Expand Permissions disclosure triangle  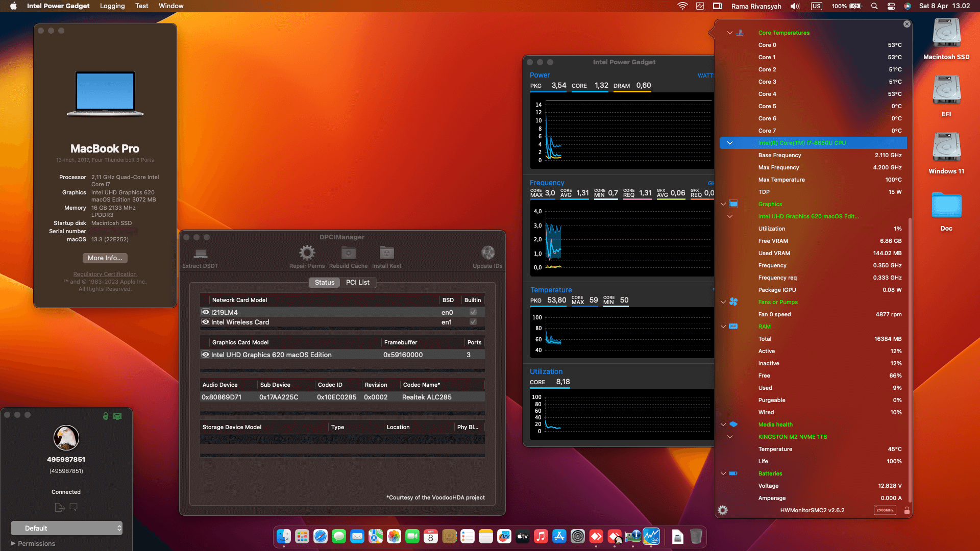point(13,543)
